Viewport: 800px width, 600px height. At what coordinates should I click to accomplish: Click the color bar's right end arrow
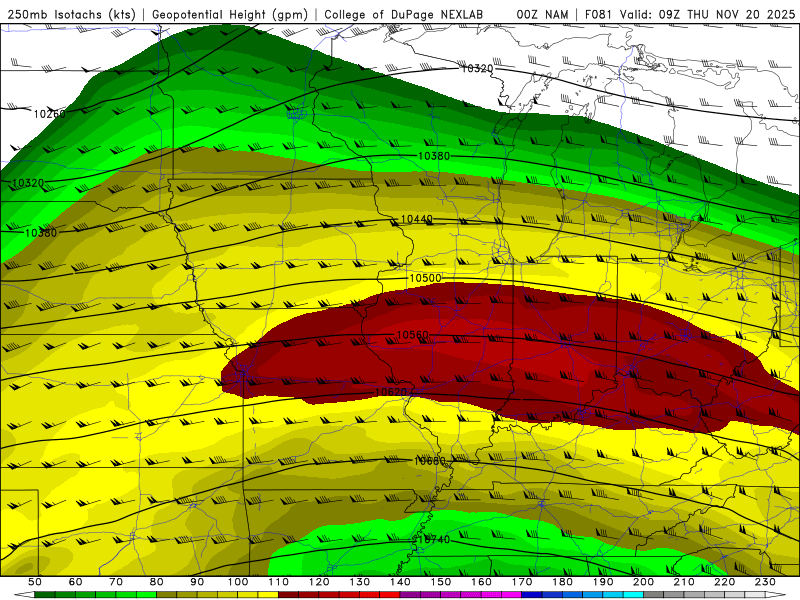pos(776,595)
